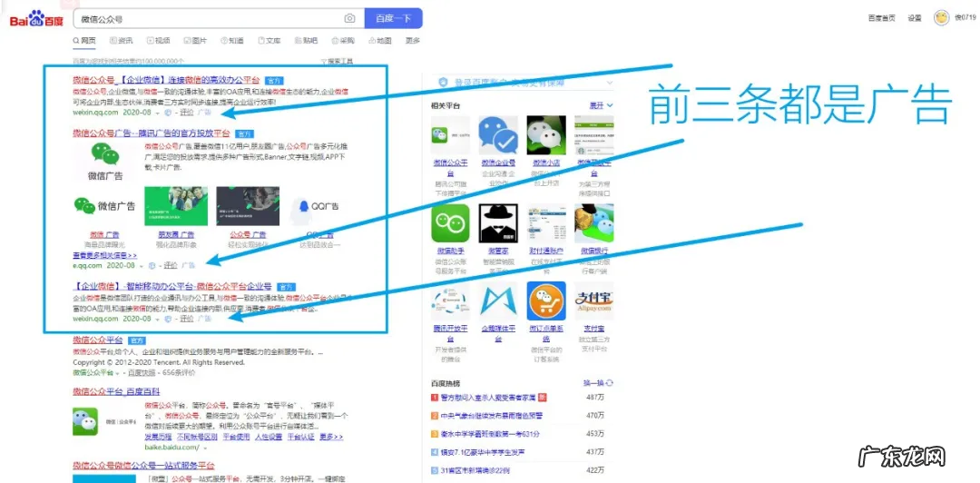Open hot item 衡水中学李霸所在教室一考631分

tap(490, 434)
